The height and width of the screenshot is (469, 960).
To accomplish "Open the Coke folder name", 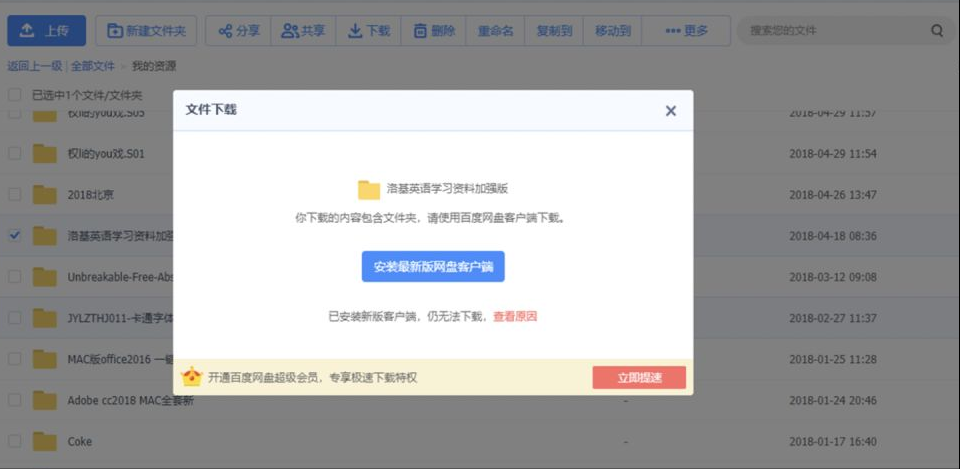I will click(x=80, y=441).
